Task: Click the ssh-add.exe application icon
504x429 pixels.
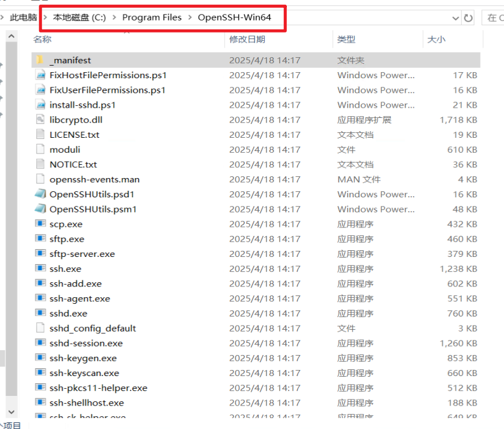Action: pyautogui.click(x=40, y=283)
